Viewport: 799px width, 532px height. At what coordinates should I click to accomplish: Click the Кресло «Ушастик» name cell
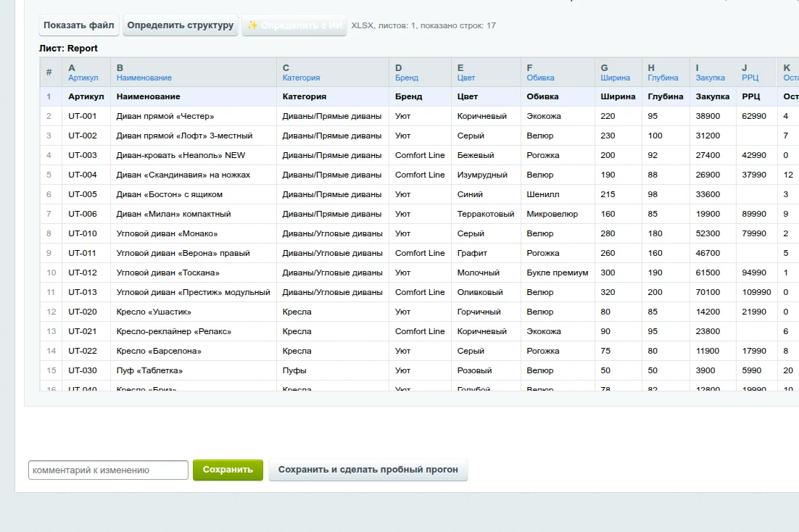194,312
